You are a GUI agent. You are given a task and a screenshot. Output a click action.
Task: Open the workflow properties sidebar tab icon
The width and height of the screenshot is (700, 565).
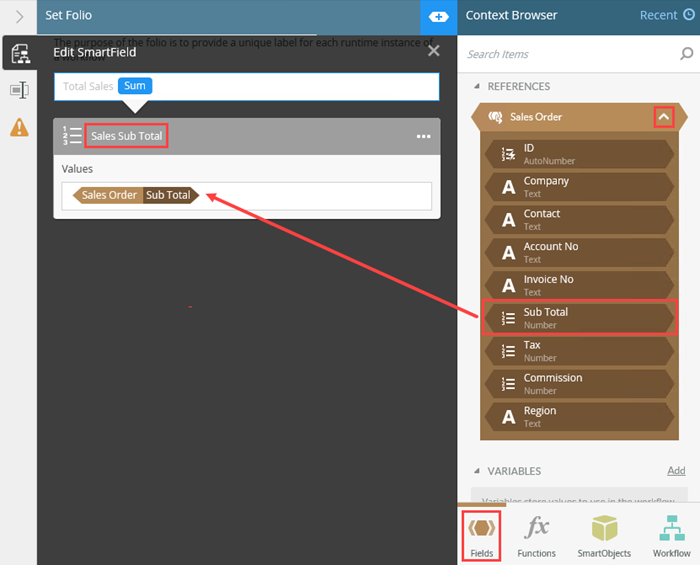pos(20,54)
